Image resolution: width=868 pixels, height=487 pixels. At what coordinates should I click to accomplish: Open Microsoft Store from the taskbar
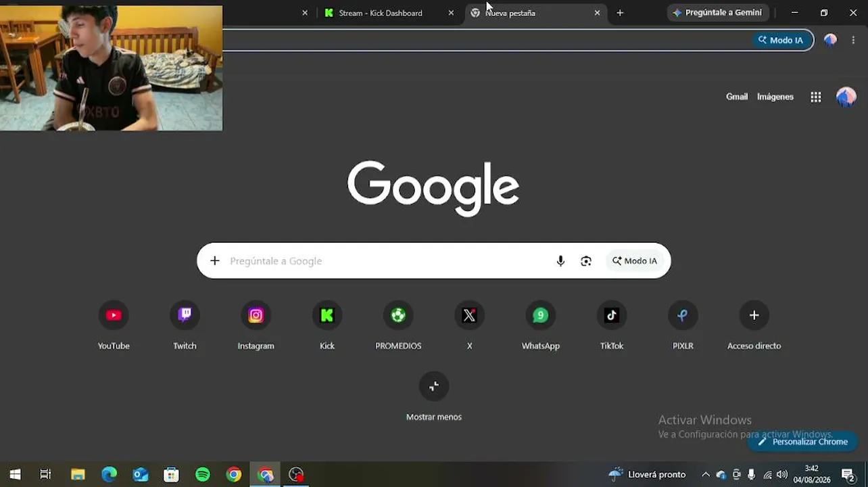coord(171,475)
